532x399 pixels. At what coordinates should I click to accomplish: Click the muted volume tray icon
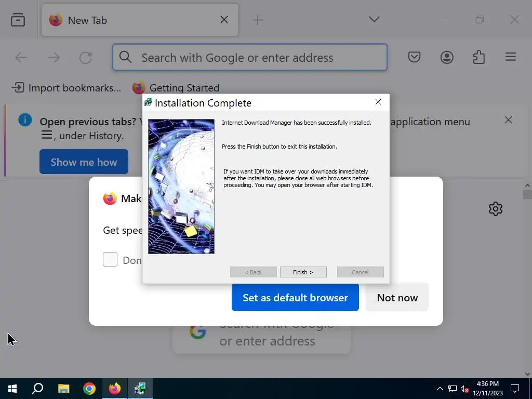(x=465, y=389)
